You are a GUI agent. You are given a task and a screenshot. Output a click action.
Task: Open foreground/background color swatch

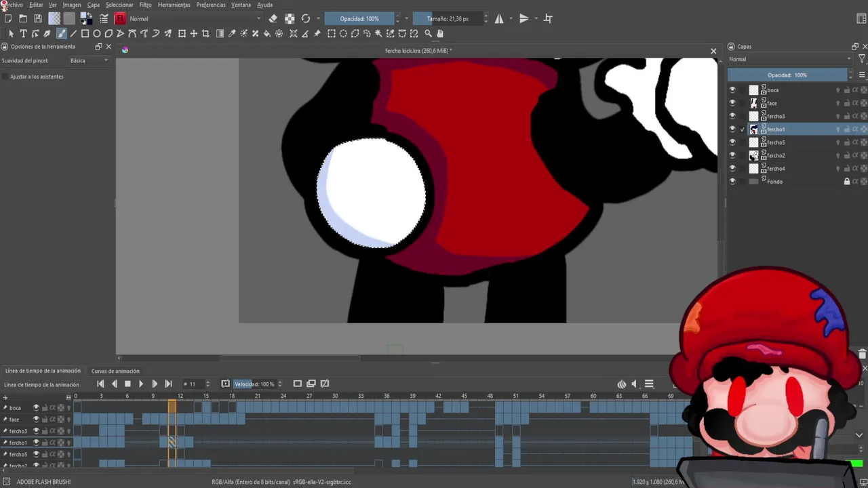point(86,19)
